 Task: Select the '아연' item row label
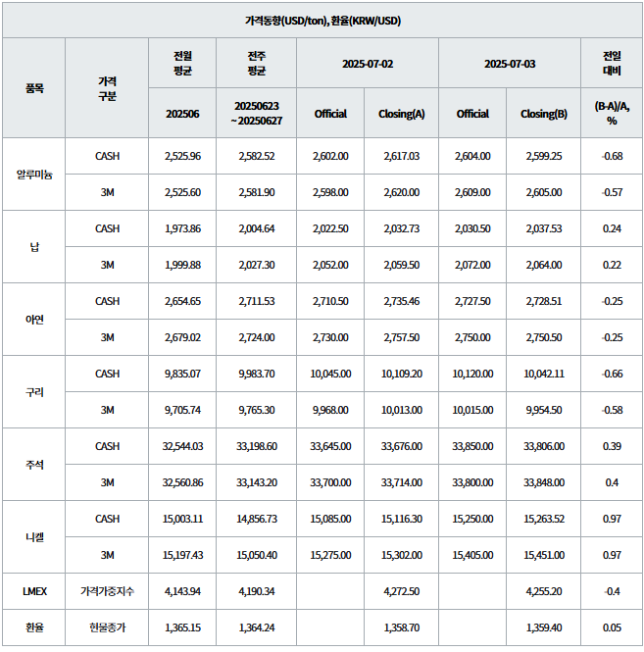coord(34,320)
